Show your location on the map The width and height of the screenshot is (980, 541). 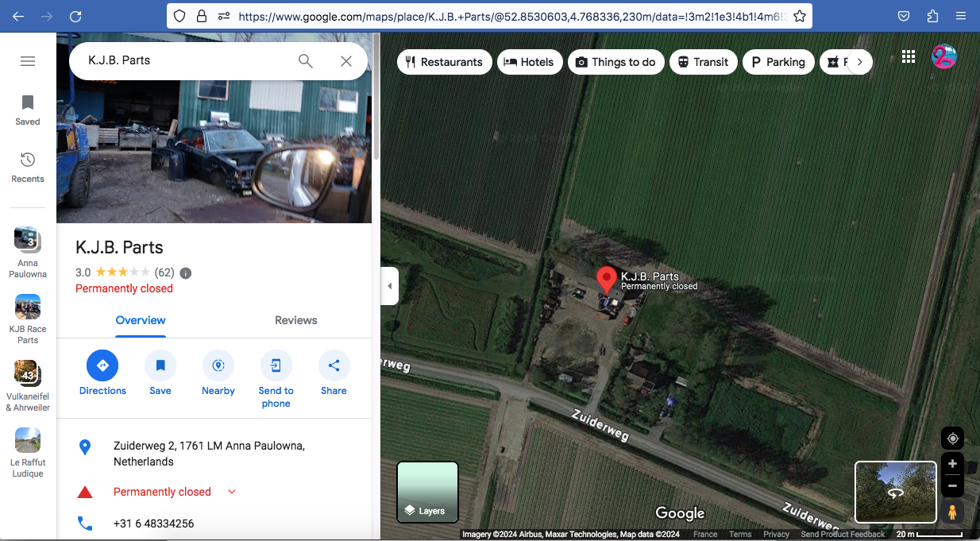point(952,438)
